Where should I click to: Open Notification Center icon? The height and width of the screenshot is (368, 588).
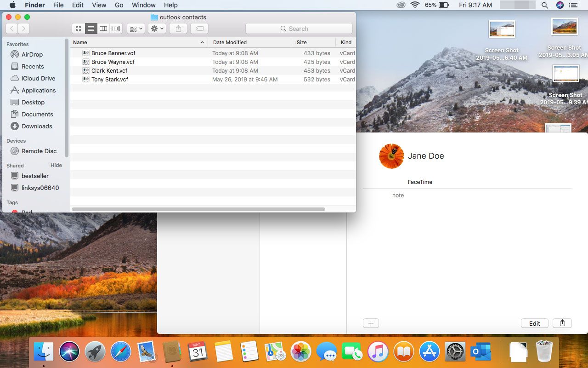(x=573, y=5)
